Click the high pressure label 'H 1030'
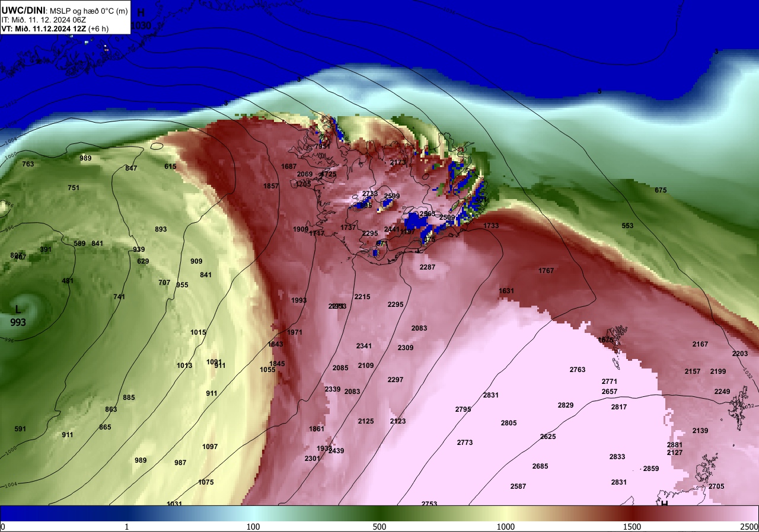Viewport: 759px width, 532px height. coord(141,19)
